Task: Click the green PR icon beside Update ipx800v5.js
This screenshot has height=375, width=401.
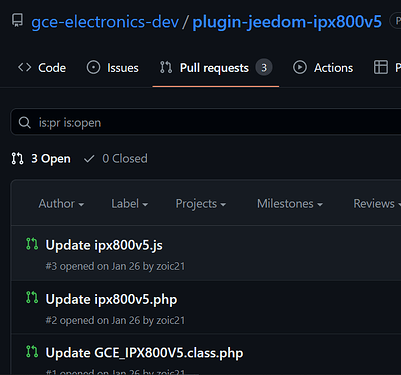Action: (32, 244)
